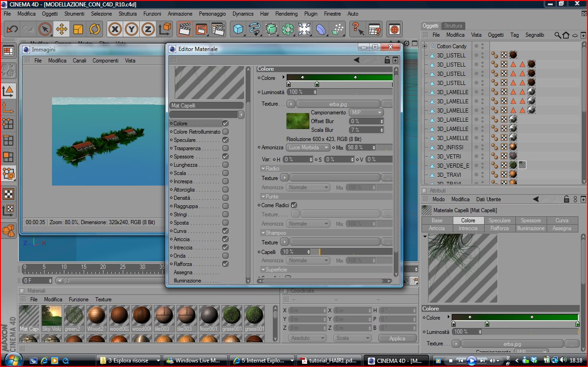The image size is (588, 367).
Task: Click the Undo arrow in the top toolbar
Action: [12, 29]
